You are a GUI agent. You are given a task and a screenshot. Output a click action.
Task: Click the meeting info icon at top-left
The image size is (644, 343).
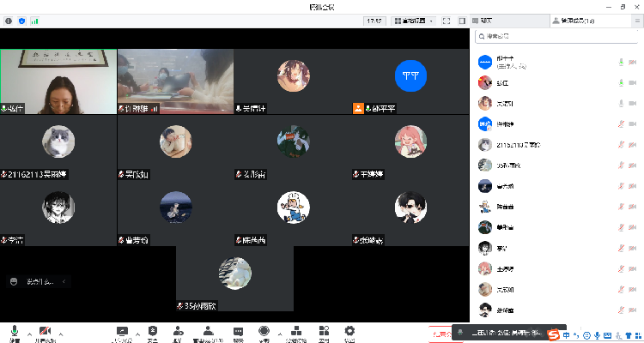pos(9,20)
